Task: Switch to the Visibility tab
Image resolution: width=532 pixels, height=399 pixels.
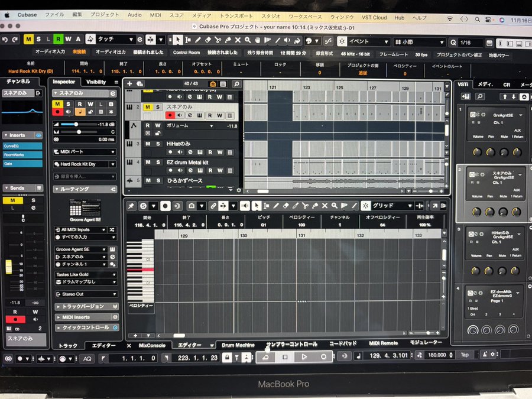Action: tap(96, 82)
